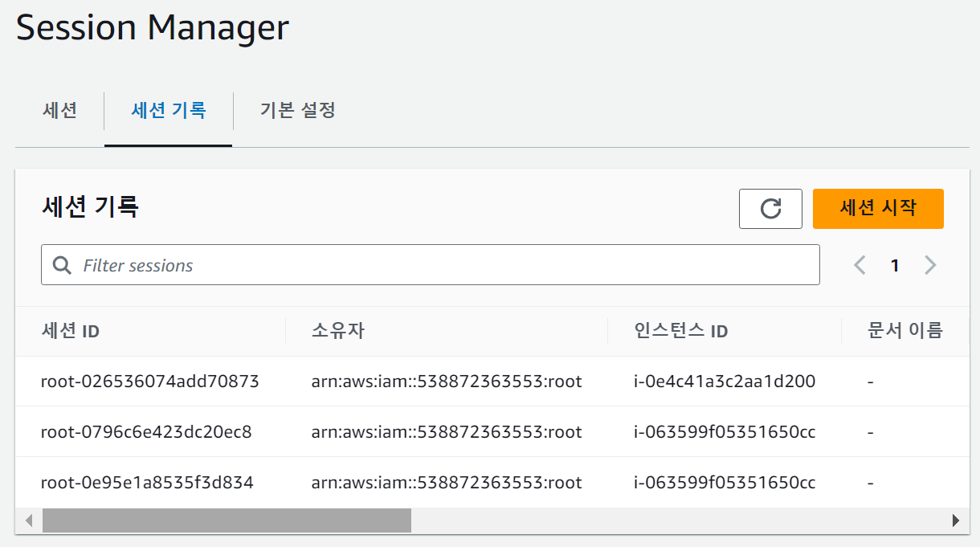
Task: Open the 세션 tab
Action: pos(59,111)
